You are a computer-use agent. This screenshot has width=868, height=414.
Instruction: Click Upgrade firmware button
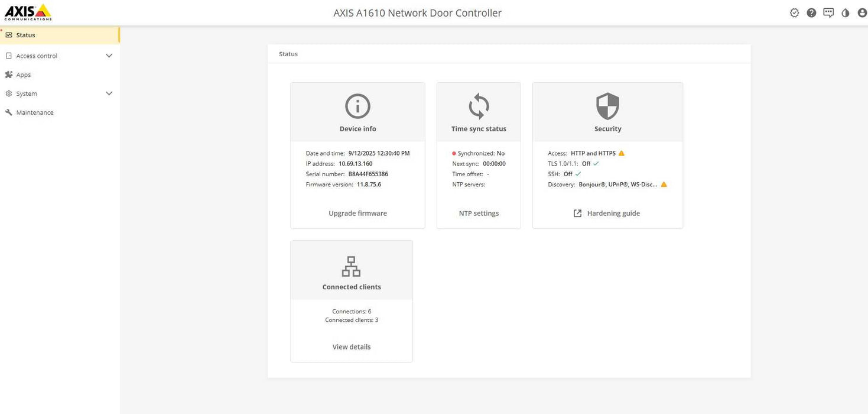tap(357, 214)
